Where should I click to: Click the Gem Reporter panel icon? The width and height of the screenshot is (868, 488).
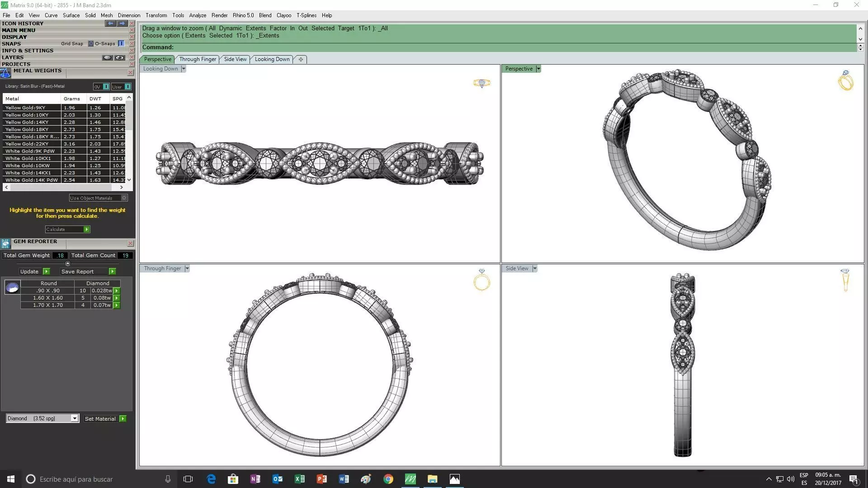click(x=5, y=244)
